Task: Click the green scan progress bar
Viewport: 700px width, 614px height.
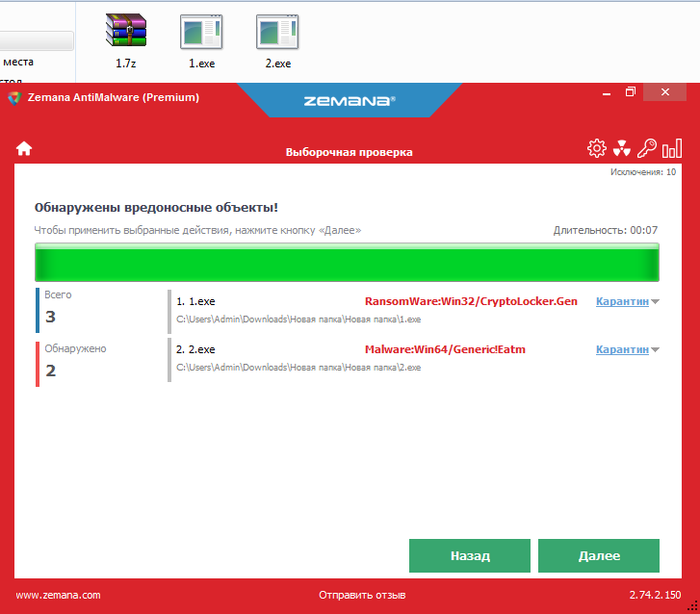Action: coord(347,263)
